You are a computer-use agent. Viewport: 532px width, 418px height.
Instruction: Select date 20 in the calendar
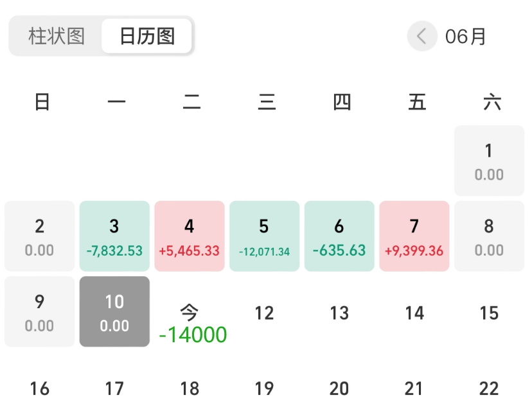pos(339,388)
